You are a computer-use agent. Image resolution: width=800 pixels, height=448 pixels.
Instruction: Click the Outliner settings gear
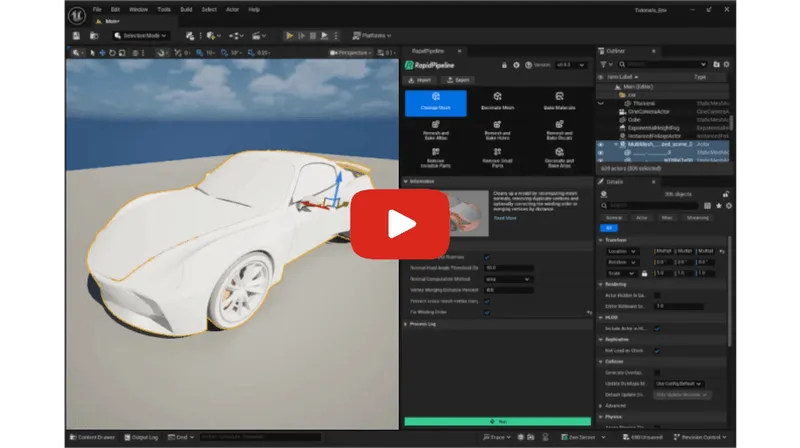point(727,64)
